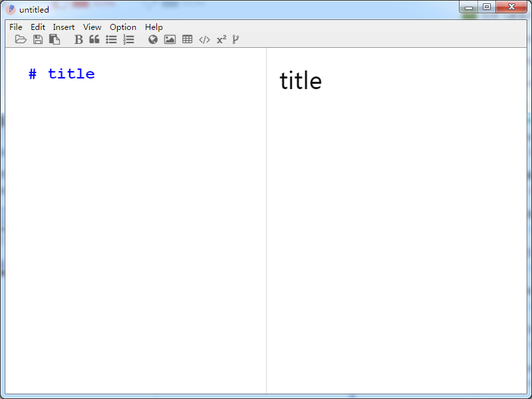Open the View menu
This screenshot has height=399, width=532.
92,27
